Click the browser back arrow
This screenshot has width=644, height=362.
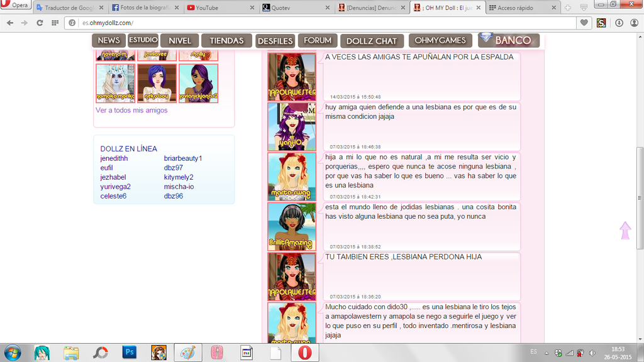click(10, 23)
